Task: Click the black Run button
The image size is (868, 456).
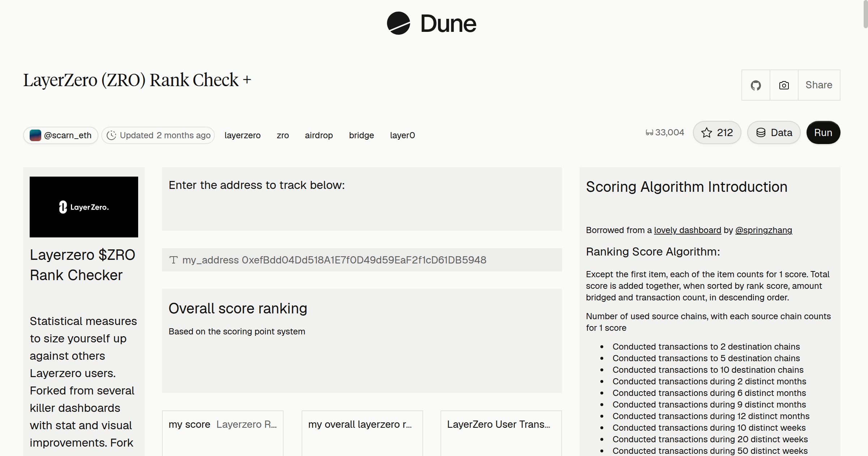Action: tap(823, 132)
